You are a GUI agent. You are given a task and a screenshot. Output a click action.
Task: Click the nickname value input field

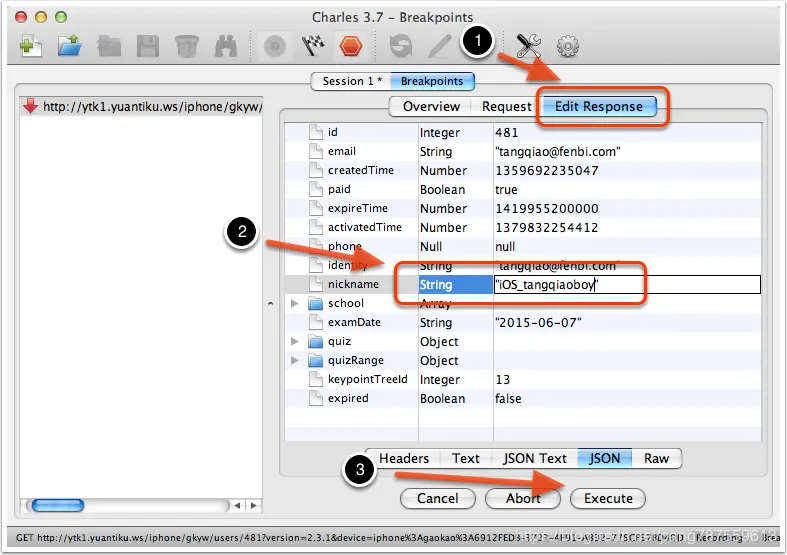tap(627, 285)
